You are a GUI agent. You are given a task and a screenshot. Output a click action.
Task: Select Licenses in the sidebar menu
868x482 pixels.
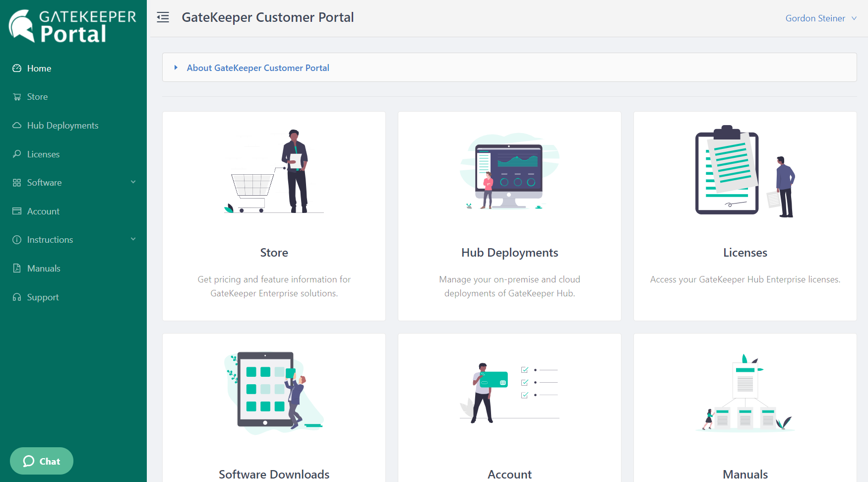tap(43, 154)
